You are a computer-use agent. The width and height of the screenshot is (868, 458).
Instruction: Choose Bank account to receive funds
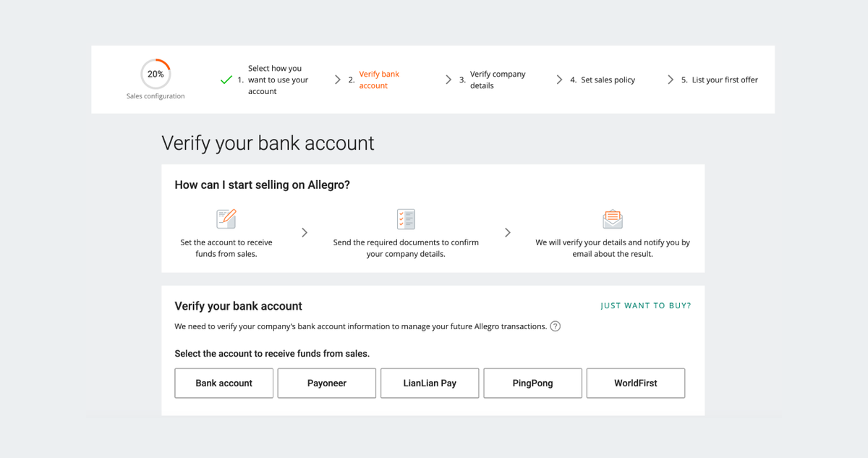224,383
